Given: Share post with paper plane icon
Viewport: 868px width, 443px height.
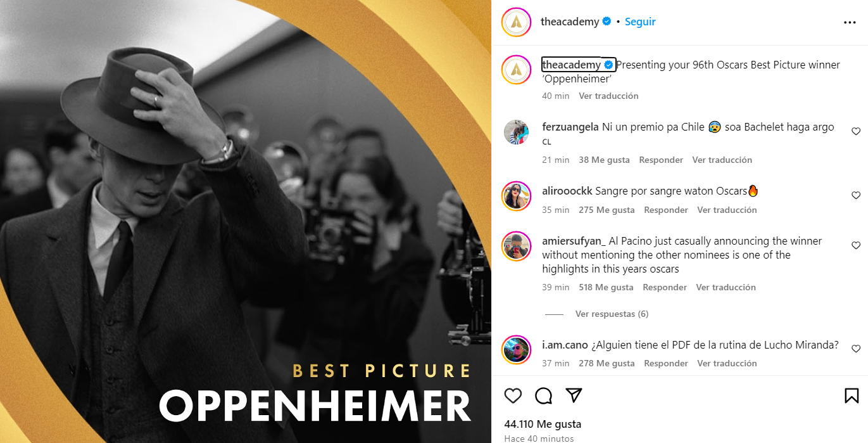Looking at the screenshot, I should click(x=574, y=395).
